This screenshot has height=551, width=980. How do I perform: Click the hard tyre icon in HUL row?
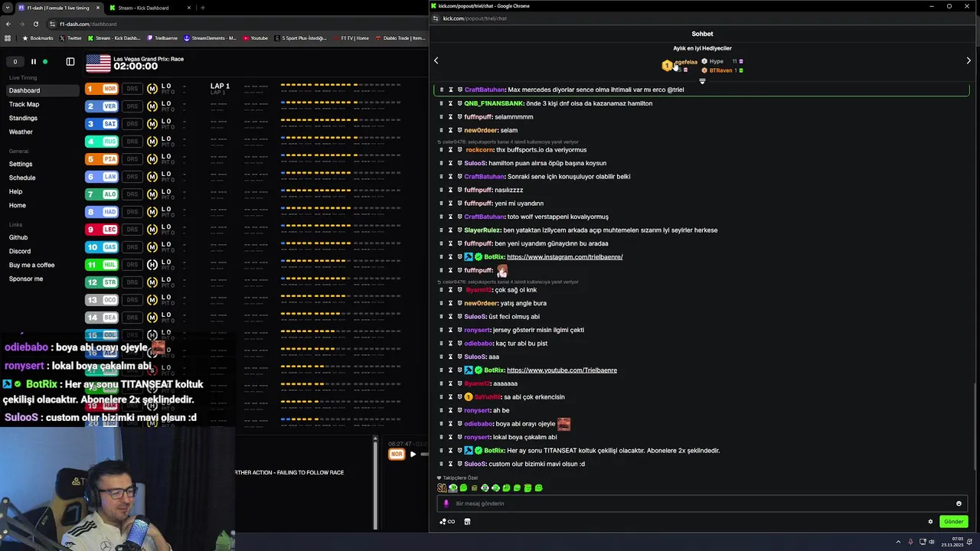click(152, 265)
